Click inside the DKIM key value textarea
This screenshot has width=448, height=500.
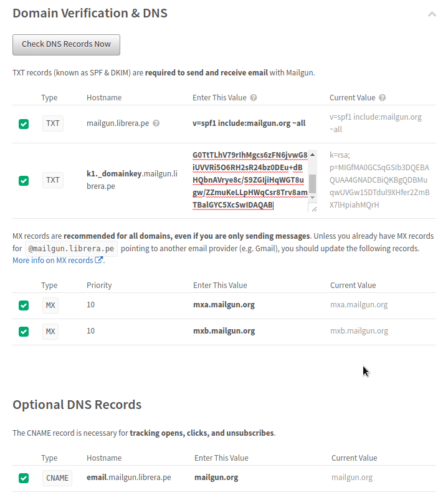(250, 180)
